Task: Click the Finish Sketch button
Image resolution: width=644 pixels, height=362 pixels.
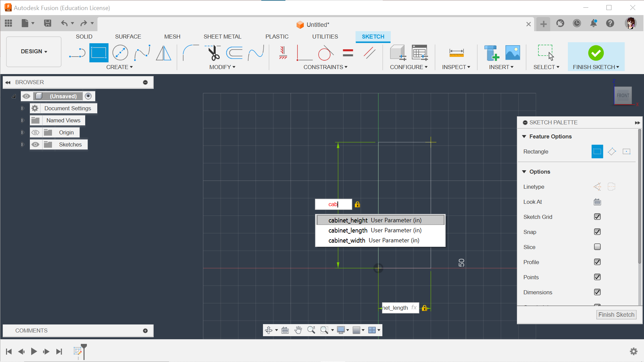Action: 616,314
